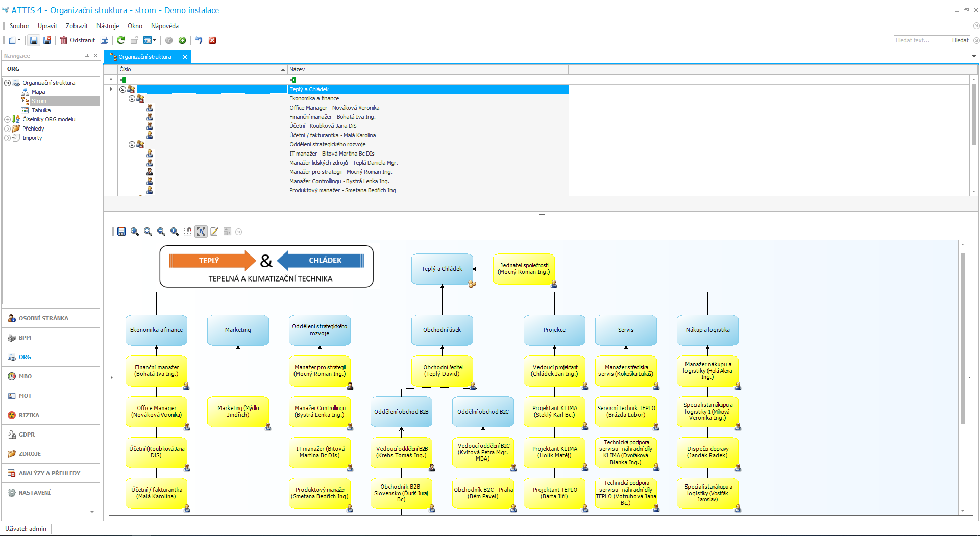Open the RIZIKA module
This screenshot has height=536, width=980.
click(51, 415)
